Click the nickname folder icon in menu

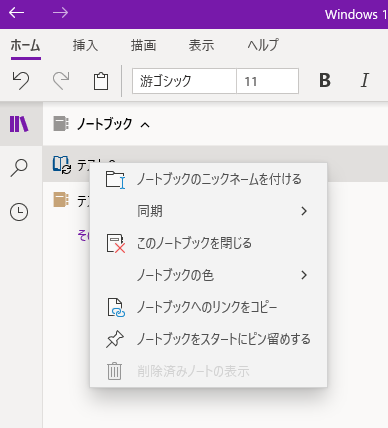(115, 180)
